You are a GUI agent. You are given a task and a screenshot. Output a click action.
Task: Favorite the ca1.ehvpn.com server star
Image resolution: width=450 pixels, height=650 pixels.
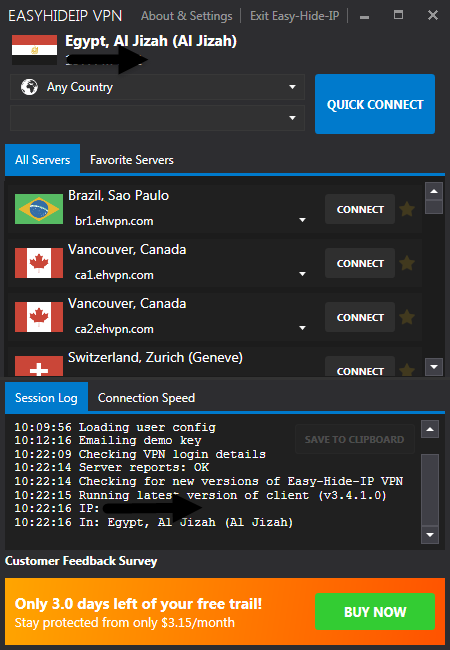[407, 263]
